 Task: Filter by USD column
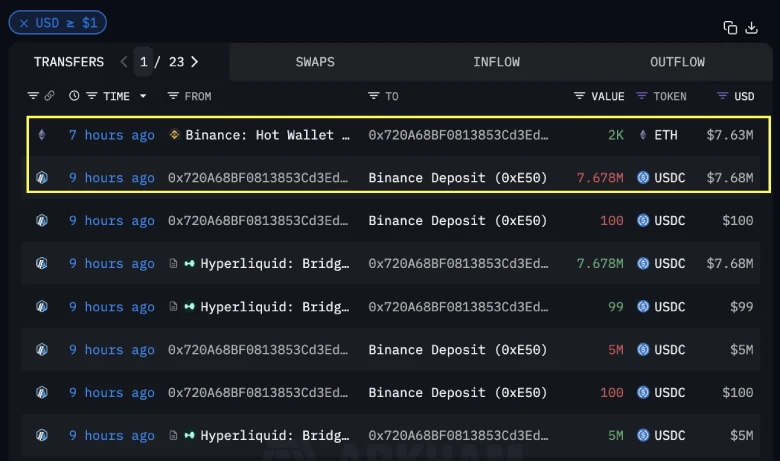pos(722,95)
